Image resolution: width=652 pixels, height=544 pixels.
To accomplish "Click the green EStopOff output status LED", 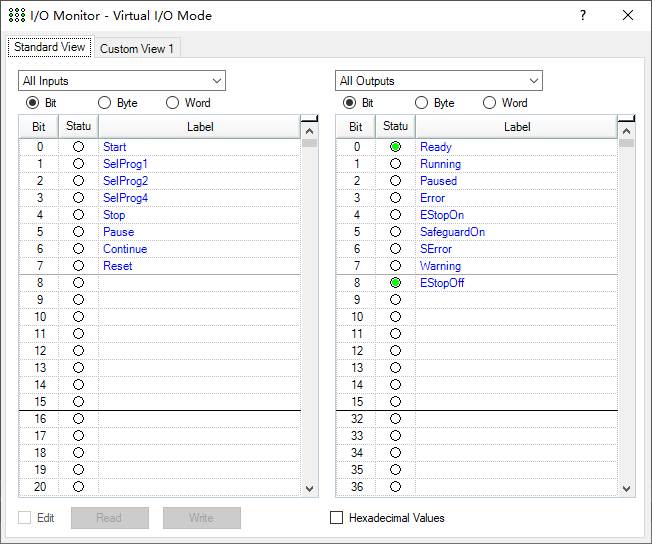I will click(396, 283).
